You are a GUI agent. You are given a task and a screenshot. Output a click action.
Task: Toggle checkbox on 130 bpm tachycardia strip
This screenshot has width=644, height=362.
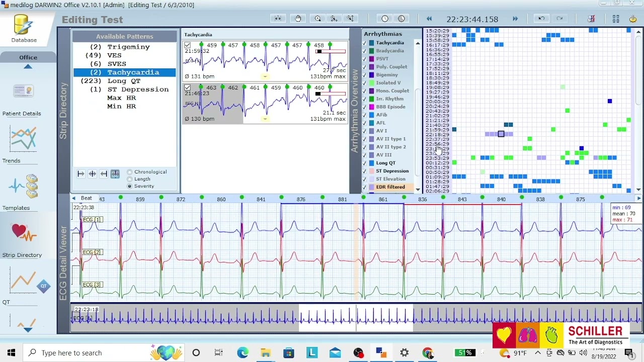tap(187, 87)
